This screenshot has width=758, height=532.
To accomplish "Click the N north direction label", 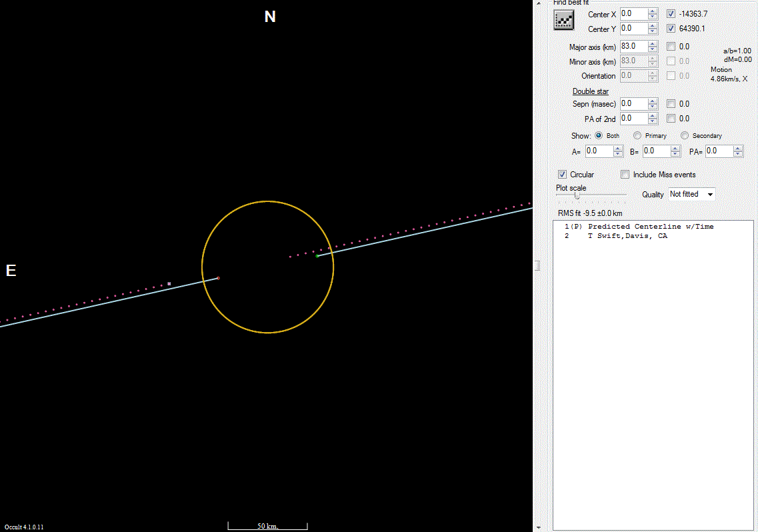I will tap(270, 17).
